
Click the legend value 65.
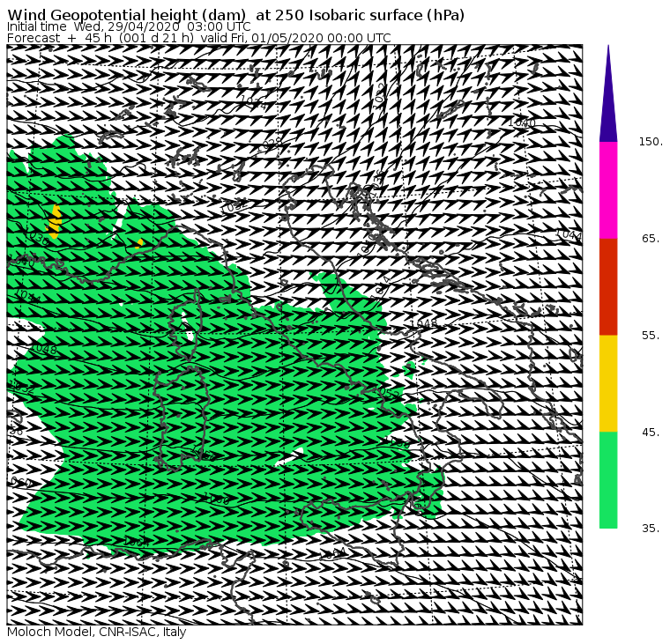point(651,238)
